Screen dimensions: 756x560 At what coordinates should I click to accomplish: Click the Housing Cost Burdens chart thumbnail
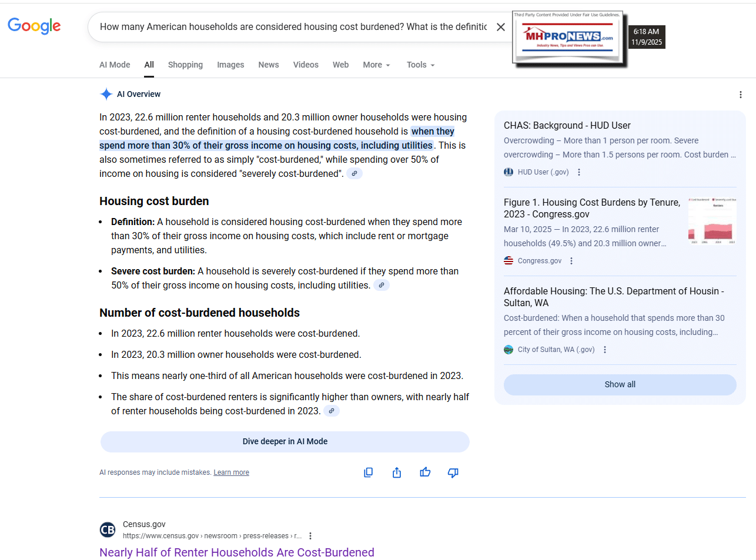pyautogui.click(x=712, y=221)
